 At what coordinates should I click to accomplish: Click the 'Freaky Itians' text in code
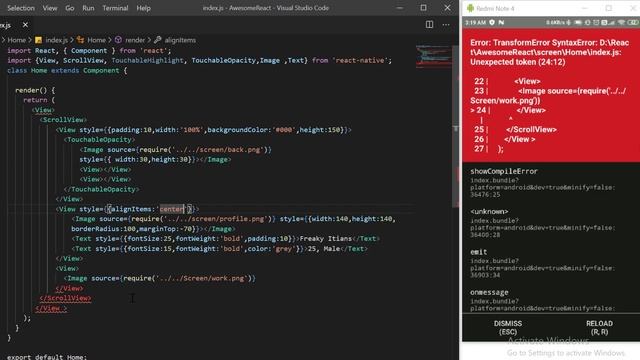[x=326, y=239]
